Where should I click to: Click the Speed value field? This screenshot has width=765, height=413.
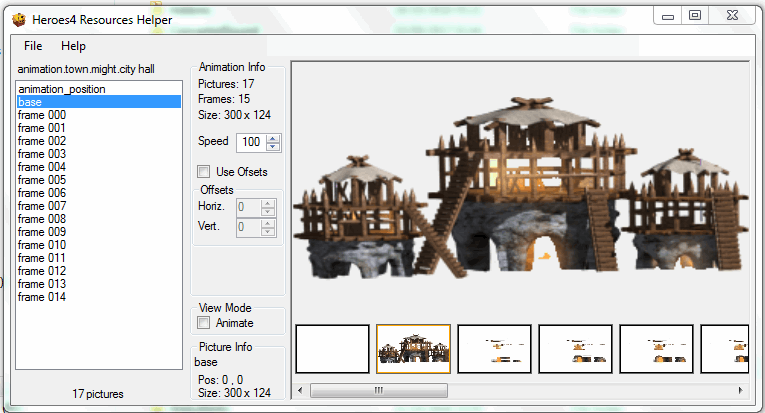coord(251,142)
